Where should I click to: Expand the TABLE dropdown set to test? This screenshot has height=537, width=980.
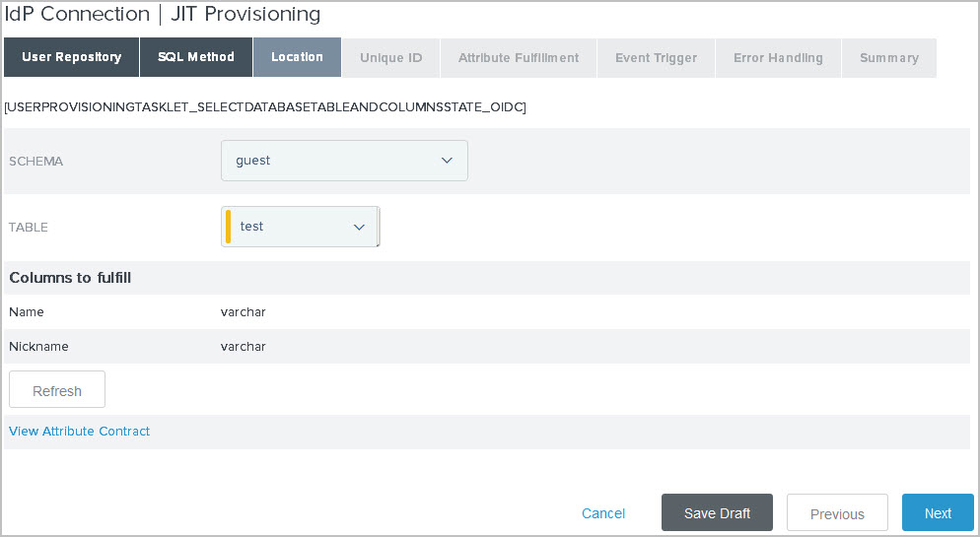click(302, 227)
